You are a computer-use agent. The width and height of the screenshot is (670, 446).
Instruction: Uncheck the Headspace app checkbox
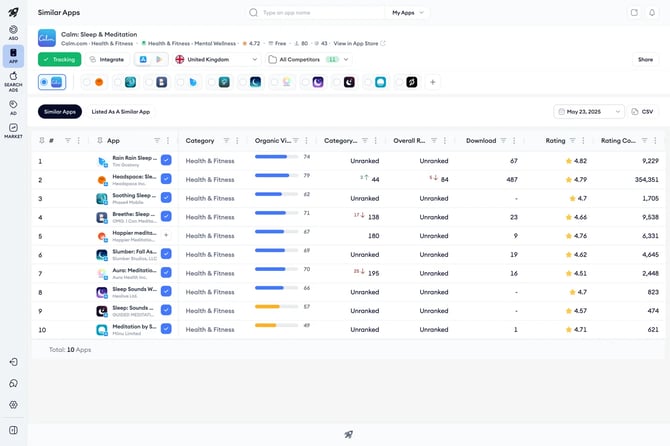coord(166,179)
